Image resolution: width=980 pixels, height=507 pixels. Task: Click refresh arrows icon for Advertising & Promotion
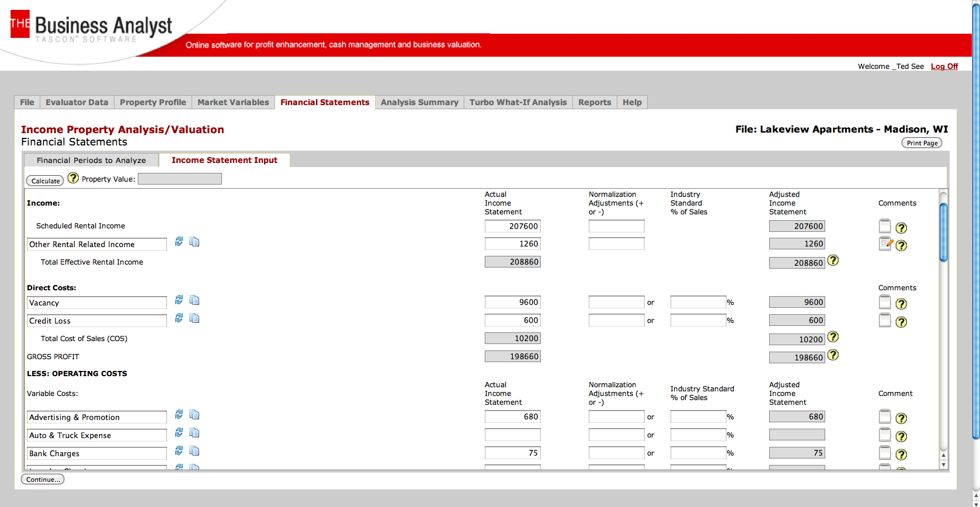click(x=179, y=414)
